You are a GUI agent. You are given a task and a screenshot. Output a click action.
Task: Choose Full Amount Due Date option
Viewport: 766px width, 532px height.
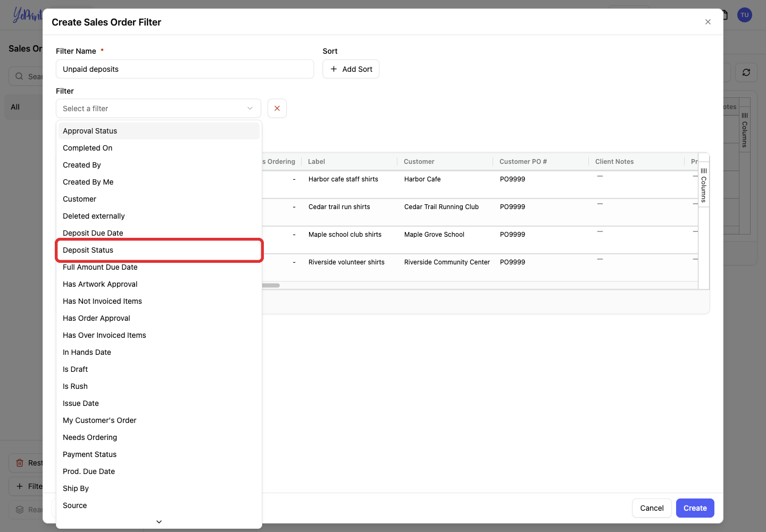(x=159, y=267)
